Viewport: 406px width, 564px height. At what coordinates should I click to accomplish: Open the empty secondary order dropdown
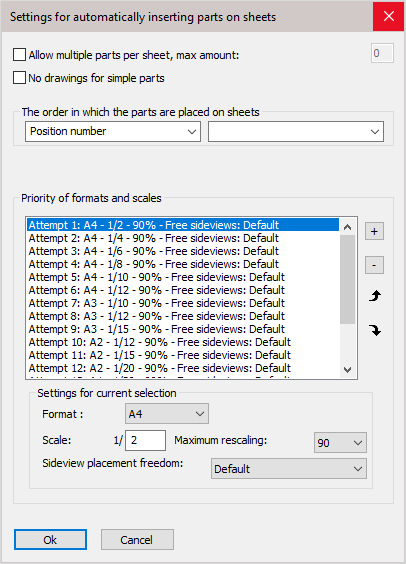296,131
